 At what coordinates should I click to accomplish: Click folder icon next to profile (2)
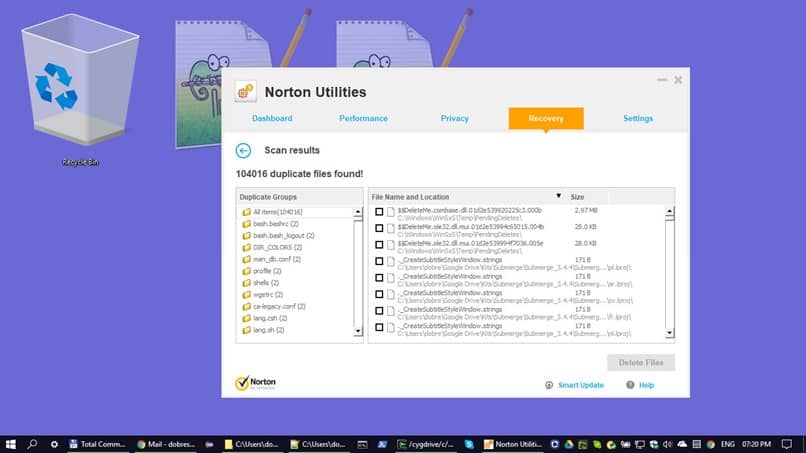[247, 271]
